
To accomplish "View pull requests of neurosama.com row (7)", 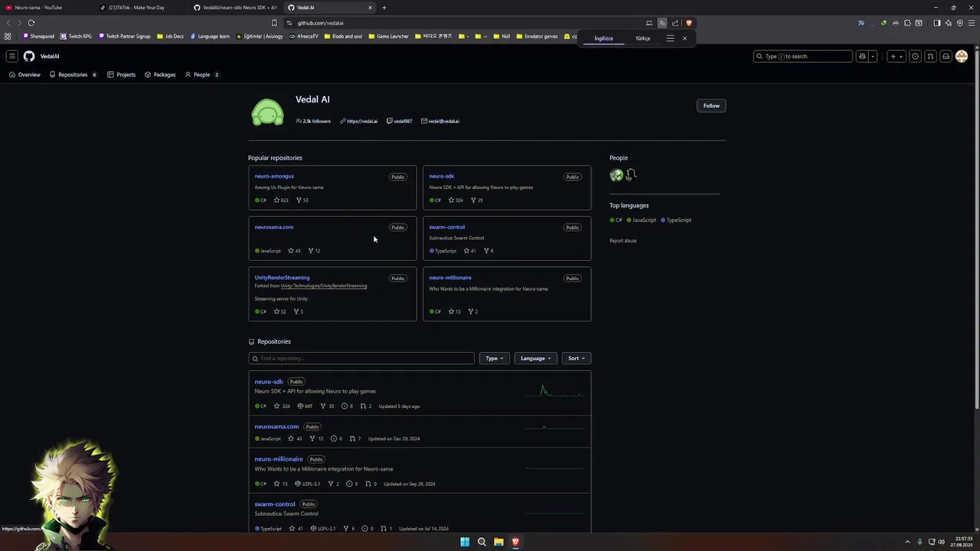I will (355, 439).
